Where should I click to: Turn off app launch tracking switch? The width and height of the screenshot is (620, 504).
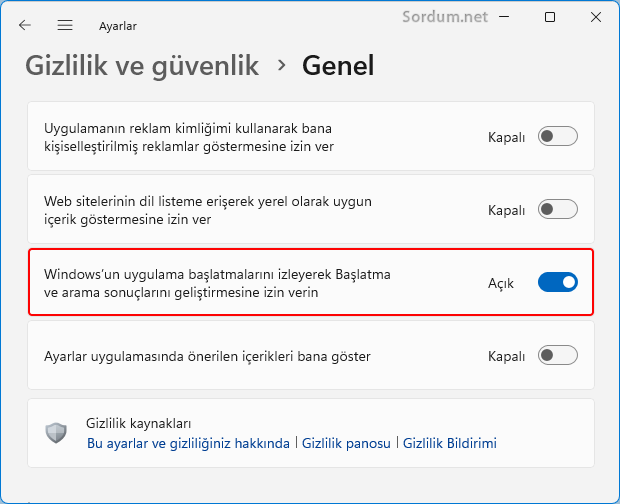(558, 282)
